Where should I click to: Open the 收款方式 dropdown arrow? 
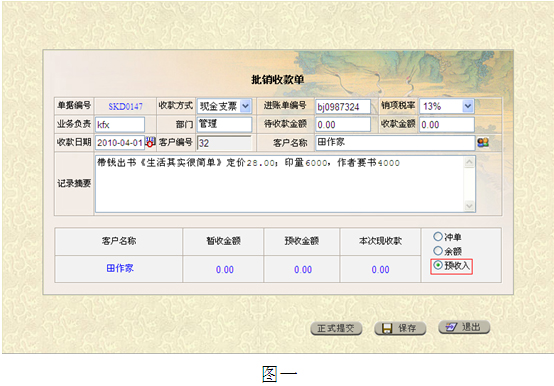coord(246,106)
